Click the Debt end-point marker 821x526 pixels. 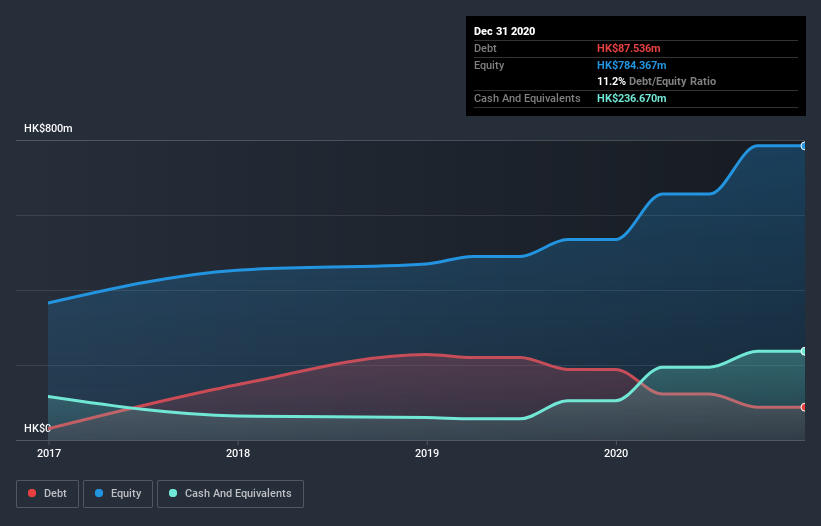[x=804, y=407]
